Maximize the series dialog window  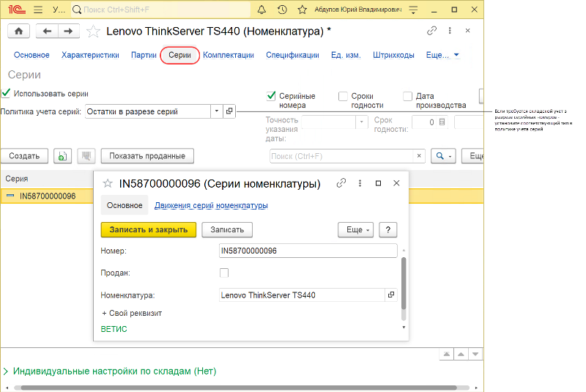coord(378,183)
